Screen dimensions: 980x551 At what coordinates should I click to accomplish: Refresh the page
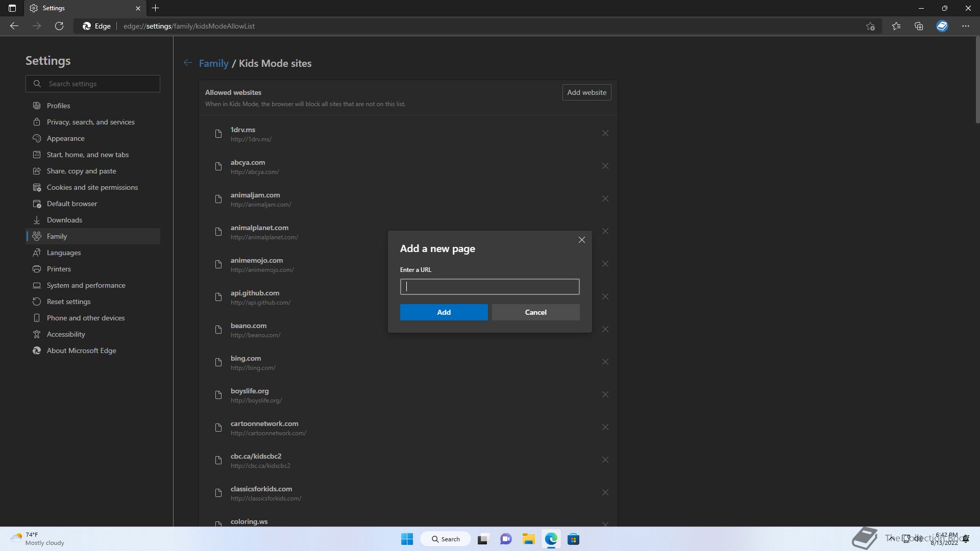coord(59,26)
